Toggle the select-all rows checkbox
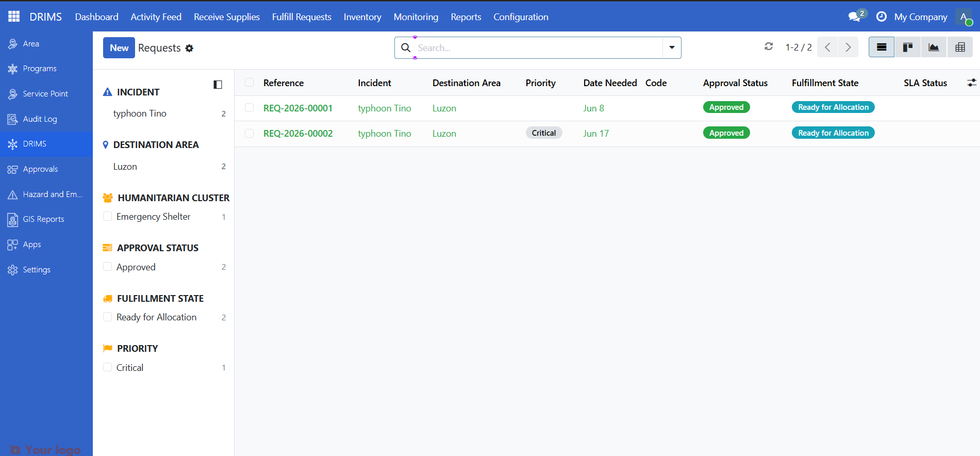The height and width of the screenshot is (456, 980). [x=249, y=83]
